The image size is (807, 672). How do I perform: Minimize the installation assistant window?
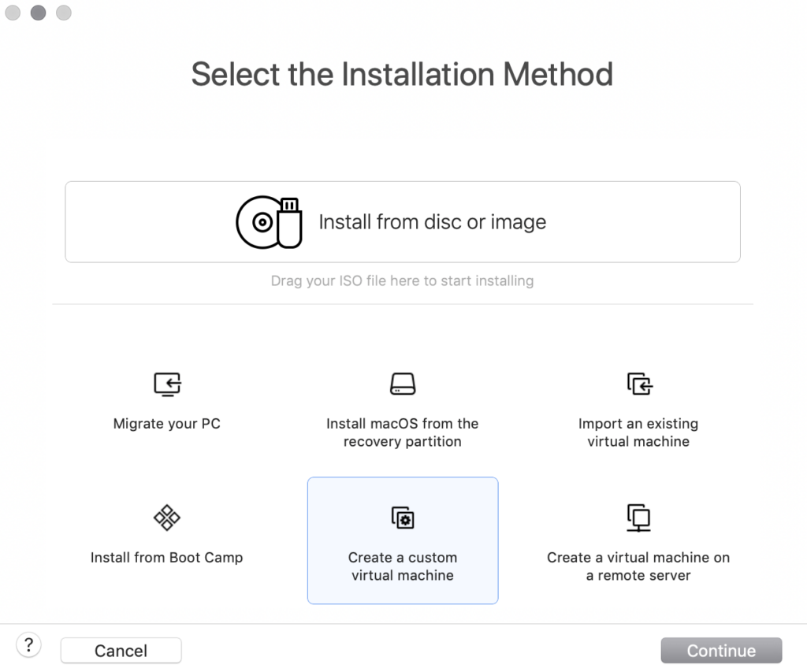(38, 13)
